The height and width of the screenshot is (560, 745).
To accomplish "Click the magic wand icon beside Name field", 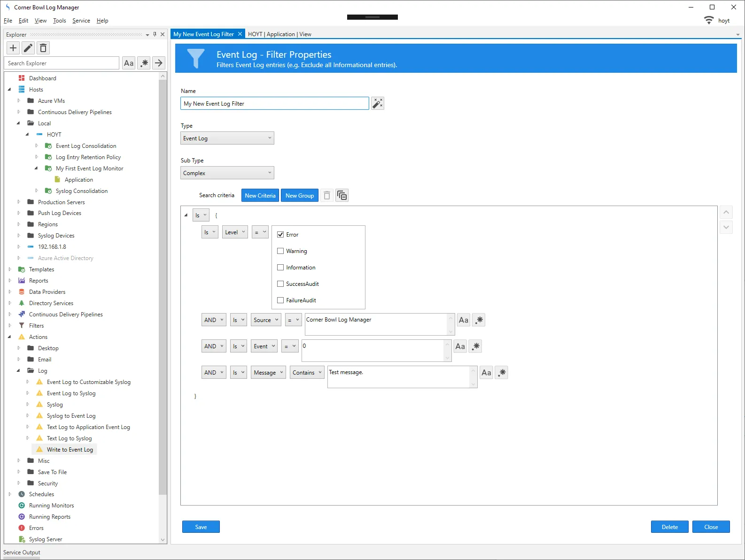I will [x=378, y=103].
